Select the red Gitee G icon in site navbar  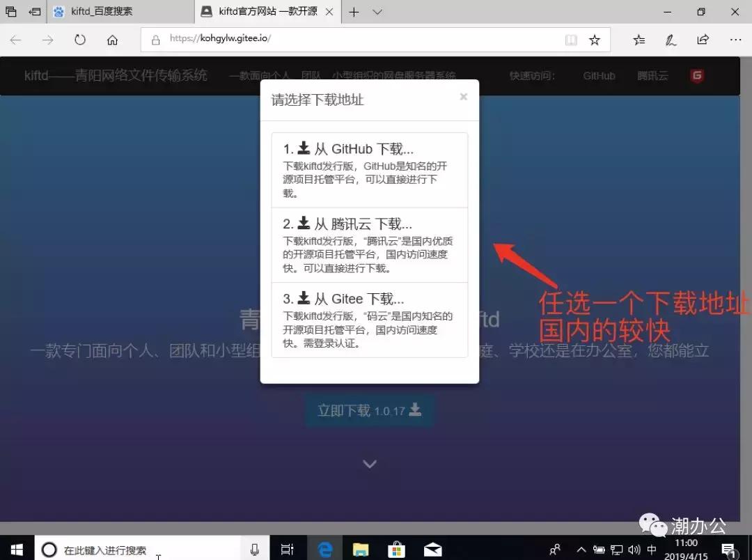click(x=697, y=75)
